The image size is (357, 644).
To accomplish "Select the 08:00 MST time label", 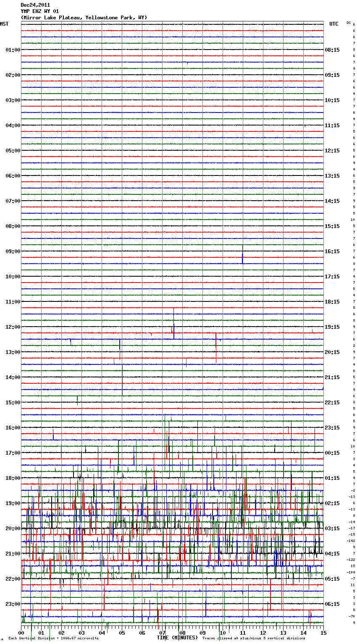I will point(13,226).
